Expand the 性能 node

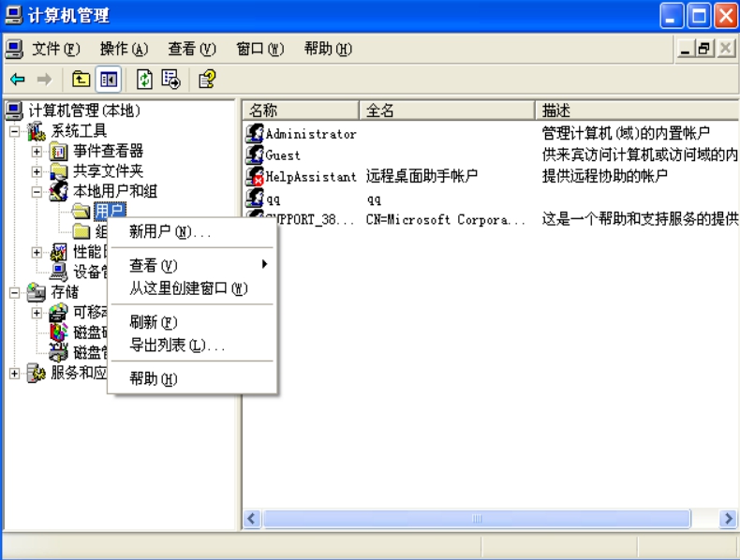37,253
